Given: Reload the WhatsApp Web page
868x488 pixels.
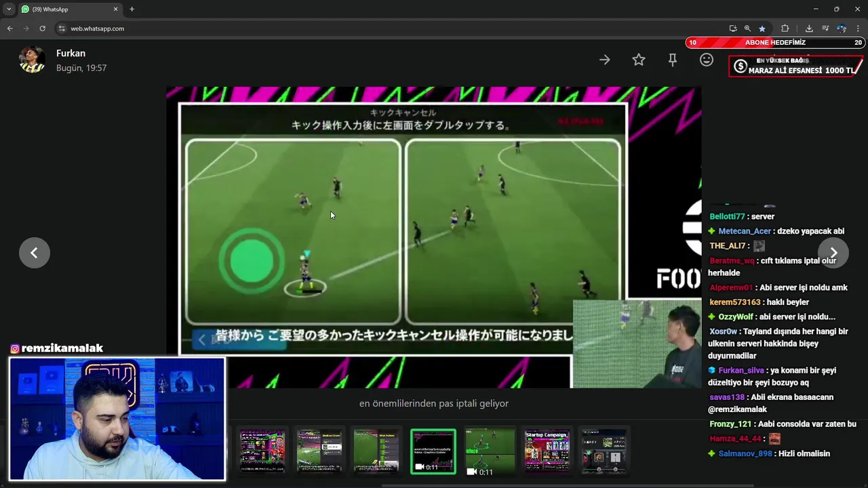Looking at the screenshot, I should pos(42,28).
